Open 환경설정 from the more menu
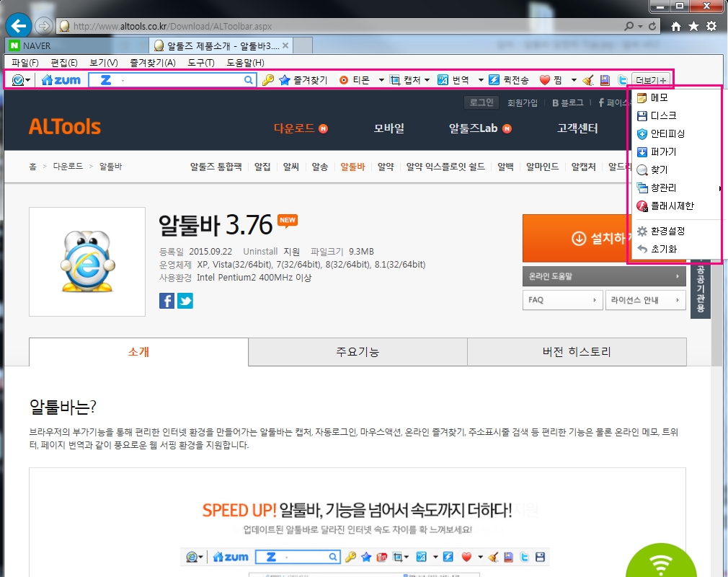The height and width of the screenshot is (577, 728). (678, 231)
